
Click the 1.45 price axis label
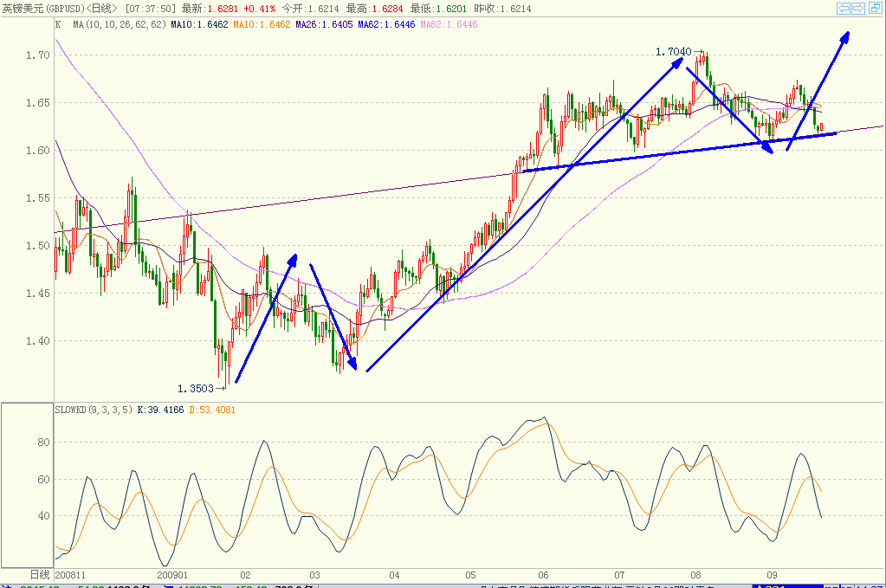coord(38,294)
